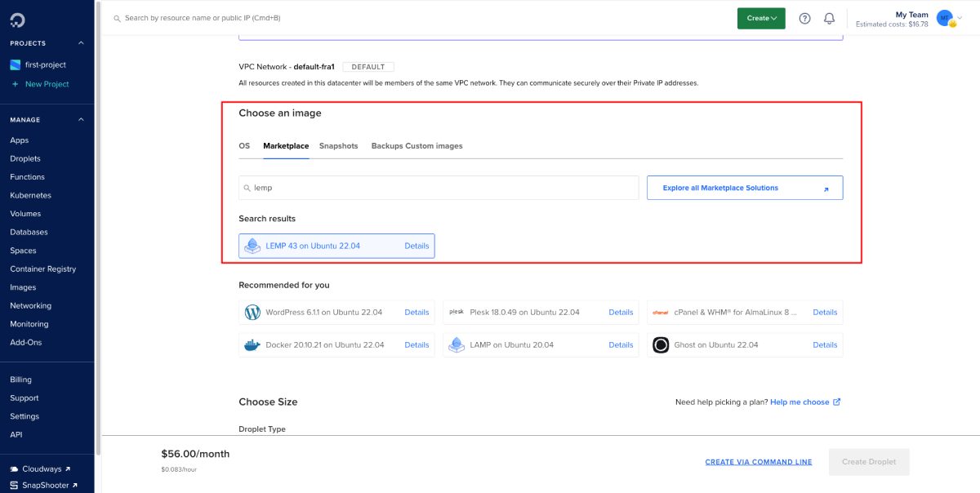The image size is (980, 493).
Task: Click the LAMP on Ubuntu droplet icon
Action: point(456,344)
